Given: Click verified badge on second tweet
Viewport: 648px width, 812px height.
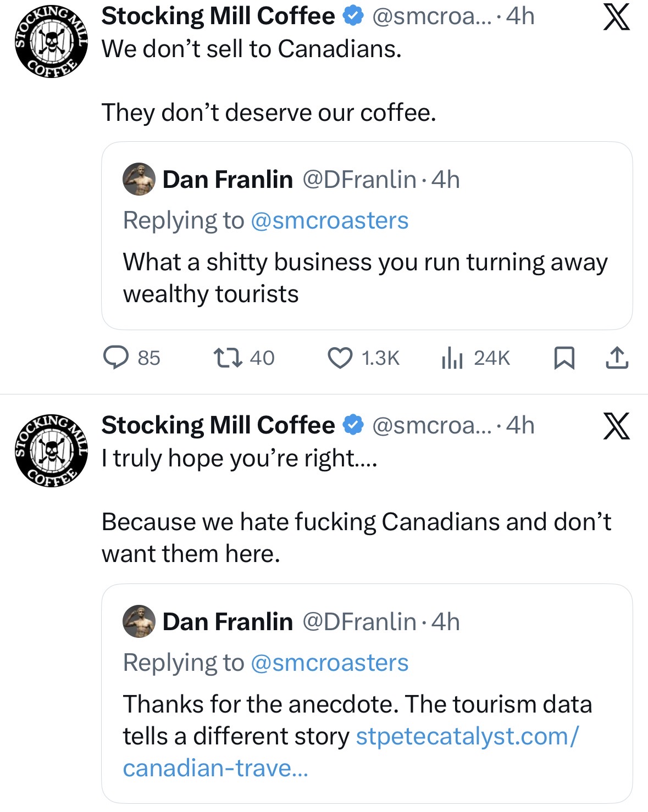Looking at the screenshot, I should tap(353, 426).
